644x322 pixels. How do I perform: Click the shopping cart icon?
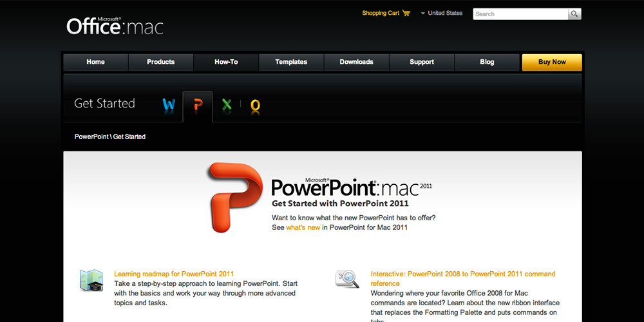tap(406, 14)
